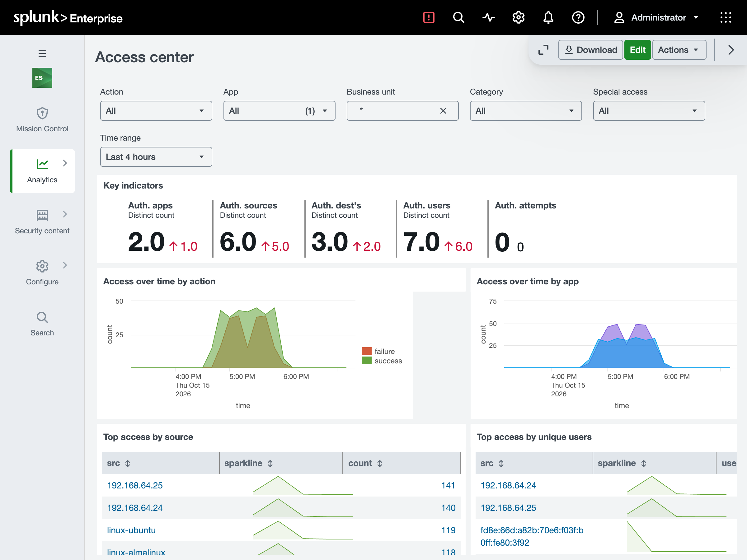Open the Action dropdown
747x560 pixels.
(x=156, y=111)
